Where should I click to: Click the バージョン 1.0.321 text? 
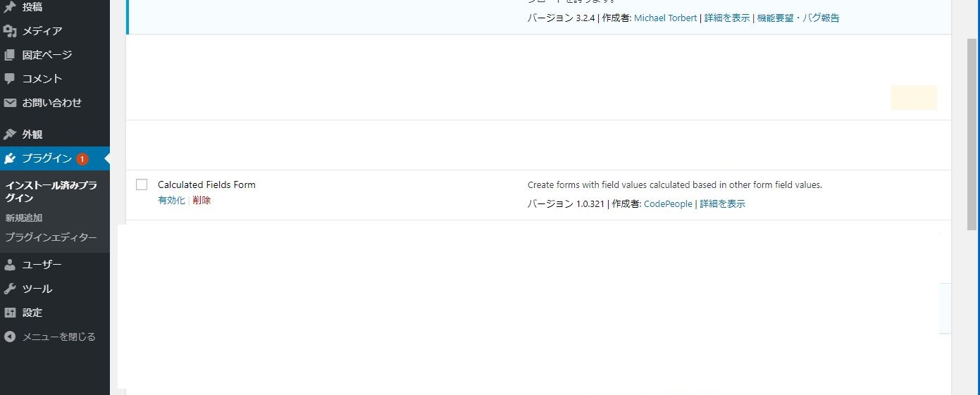coord(566,204)
